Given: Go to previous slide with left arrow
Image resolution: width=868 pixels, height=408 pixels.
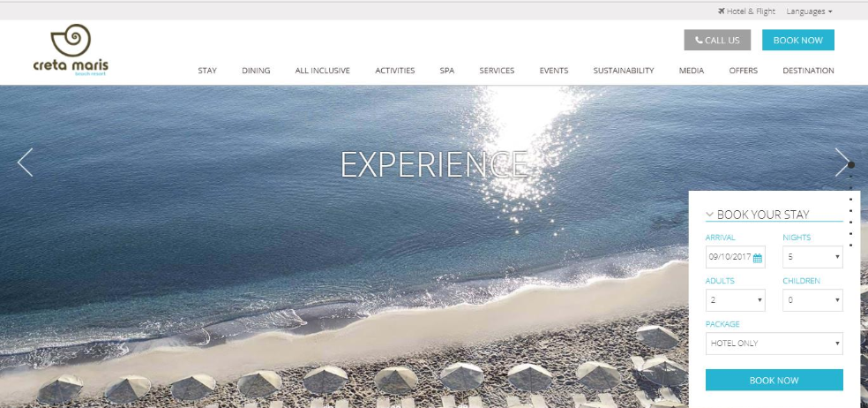Looking at the screenshot, I should tap(26, 162).
